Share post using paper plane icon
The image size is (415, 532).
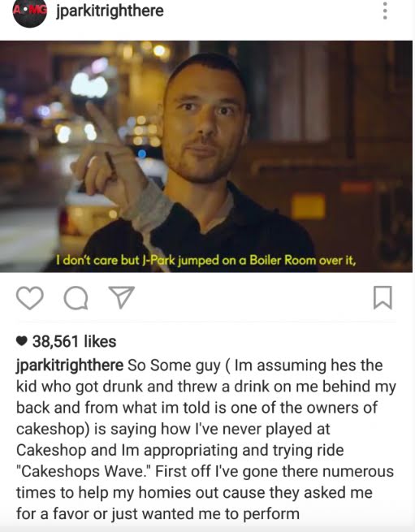[121, 297]
